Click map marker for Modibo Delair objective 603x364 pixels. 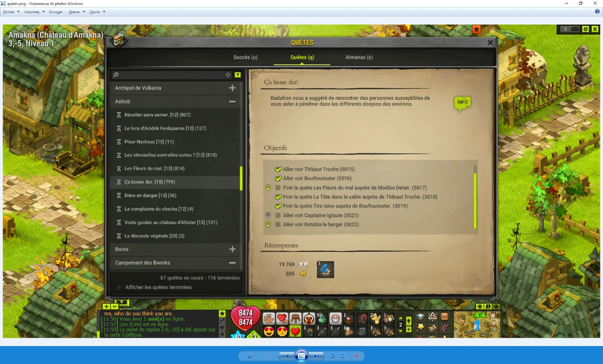268,188
